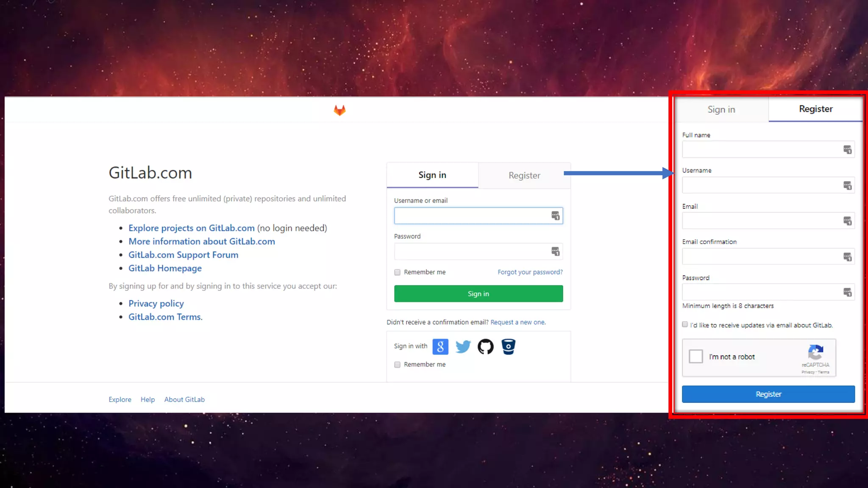Click password manager icon in Email confirmation field
The height and width of the screenshot is (488, 868).
(x=847, y=257)
